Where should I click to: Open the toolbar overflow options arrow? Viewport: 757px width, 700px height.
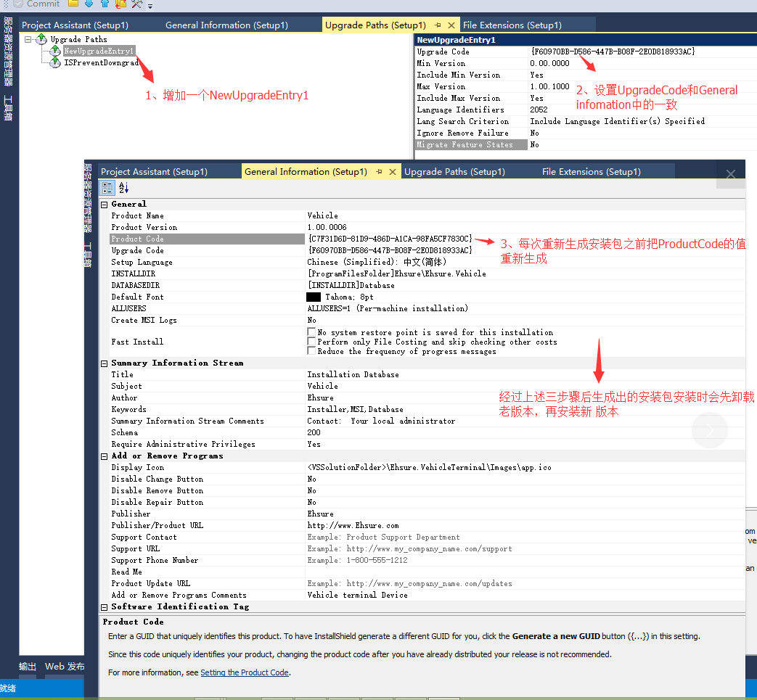pyautogui.click(x=150, y=6)
